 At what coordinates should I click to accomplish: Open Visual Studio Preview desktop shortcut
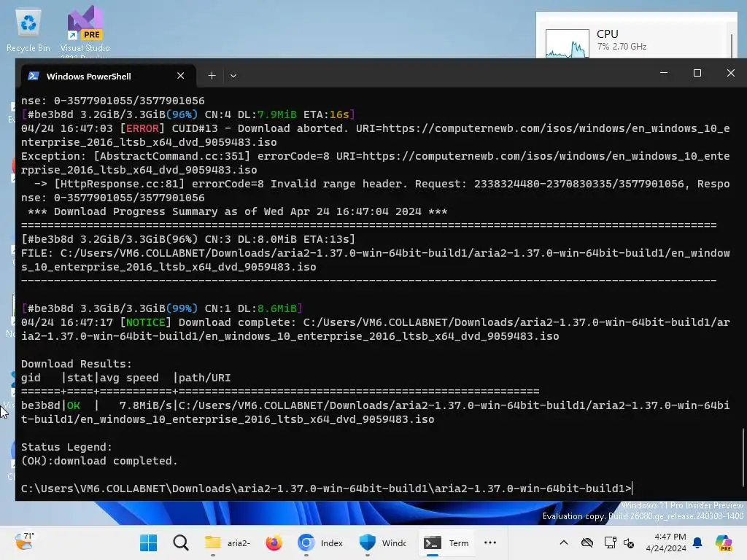coord(85,31)
